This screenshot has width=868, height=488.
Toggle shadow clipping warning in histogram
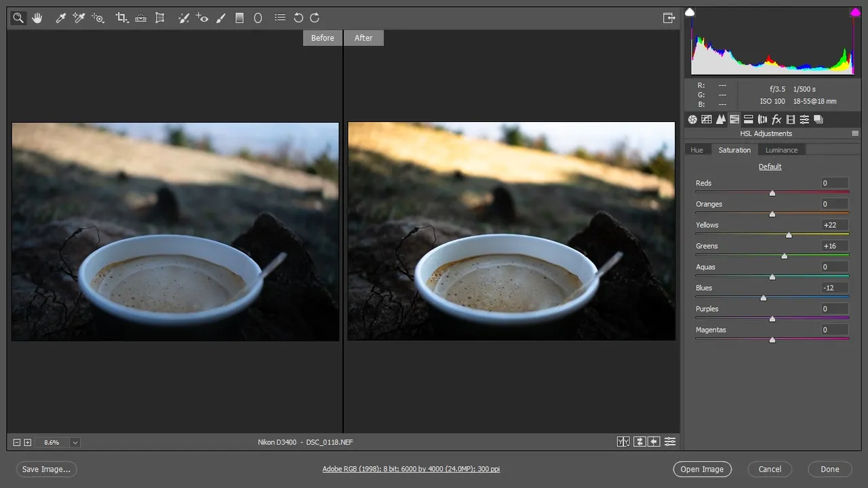point(690,12)
